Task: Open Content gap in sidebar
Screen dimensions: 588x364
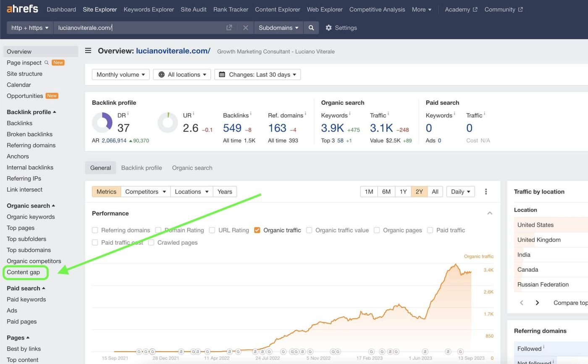Action: [x=24, y=272]
